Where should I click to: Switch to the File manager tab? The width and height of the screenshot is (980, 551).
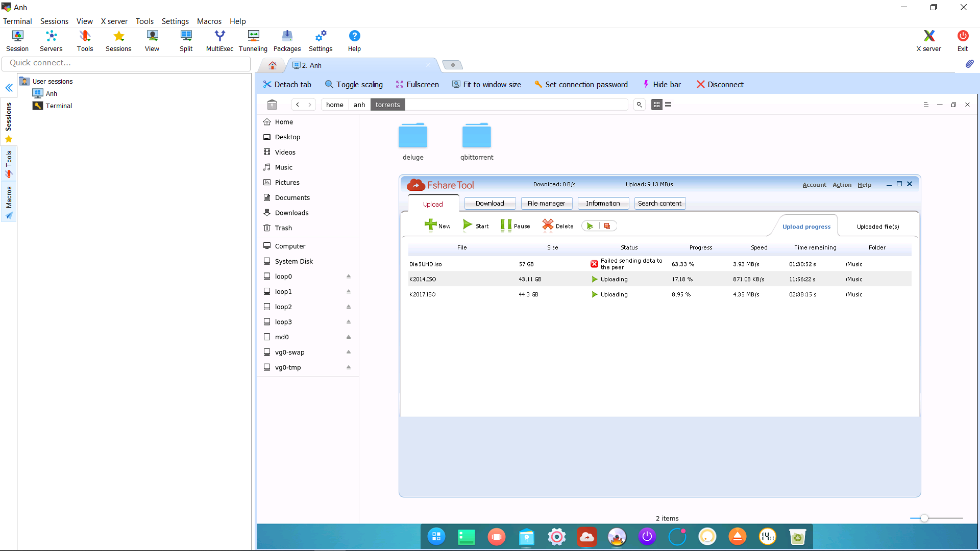[x=546, y=204]
